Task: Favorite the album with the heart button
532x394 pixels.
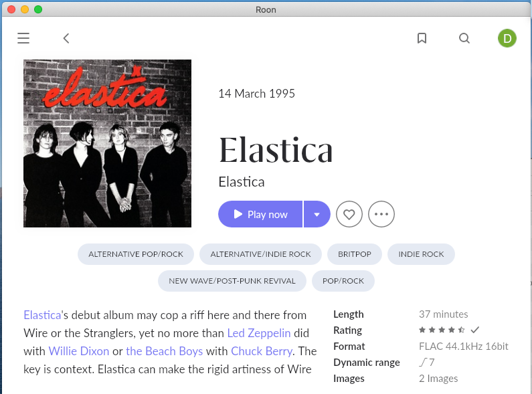Action: click(x=349, y=214)
